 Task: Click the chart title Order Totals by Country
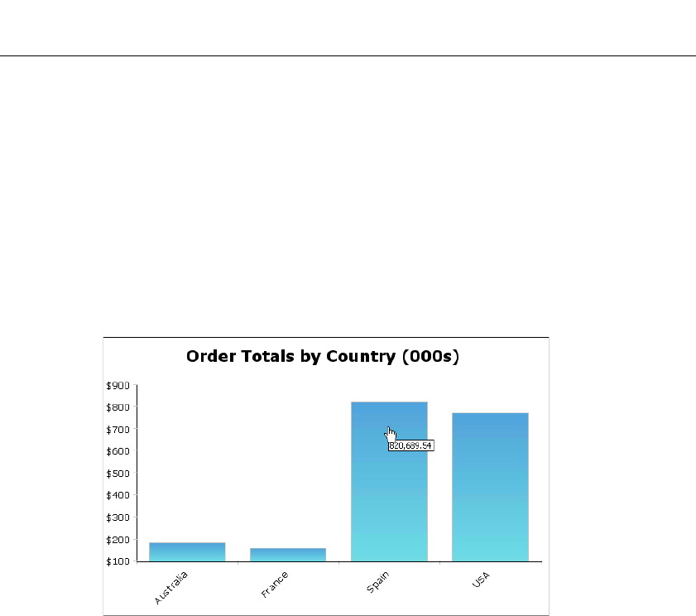323,357
